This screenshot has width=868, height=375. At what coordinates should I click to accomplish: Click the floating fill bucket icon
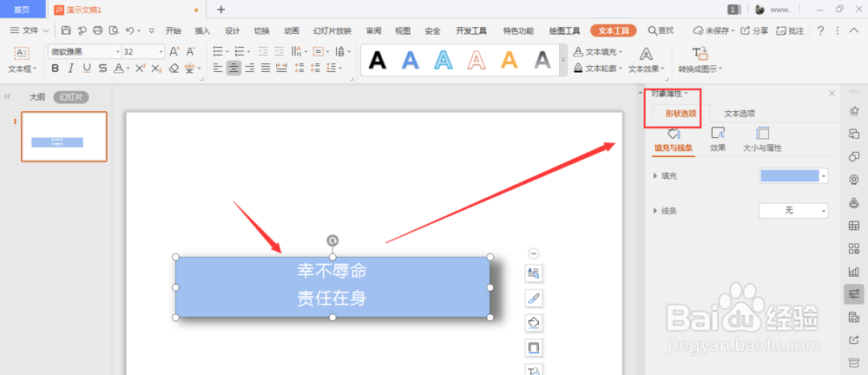point(534,322)
